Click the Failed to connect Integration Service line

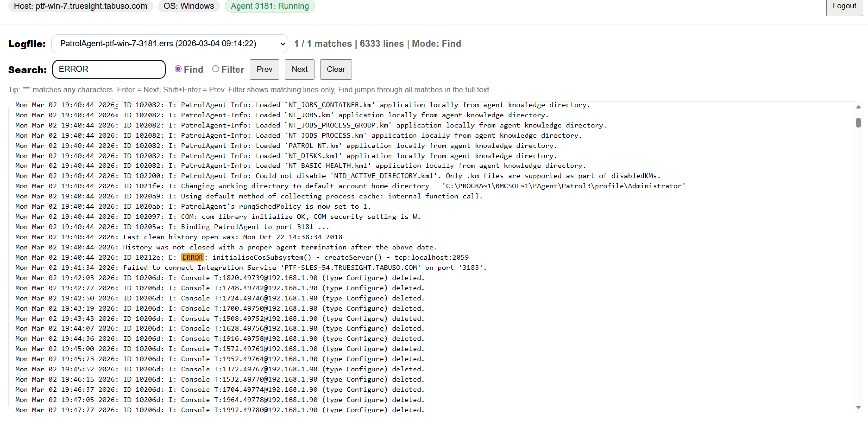tap(251, 268)
